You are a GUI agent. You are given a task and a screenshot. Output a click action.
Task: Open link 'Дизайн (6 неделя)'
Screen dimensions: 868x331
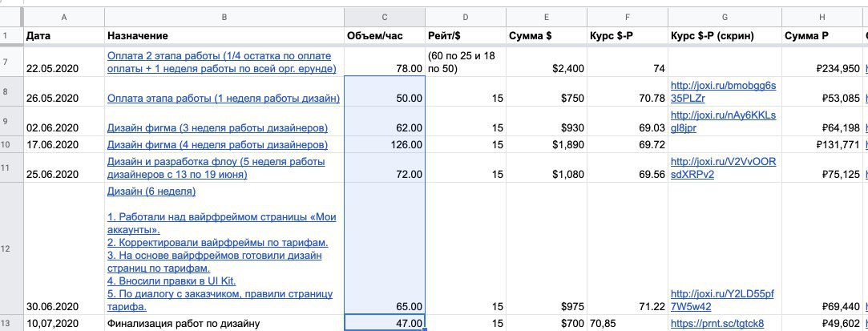tap(151, 192)
